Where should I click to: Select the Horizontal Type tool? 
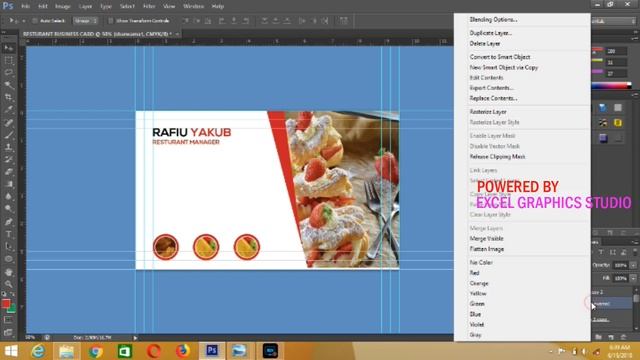tap(8, 234)
